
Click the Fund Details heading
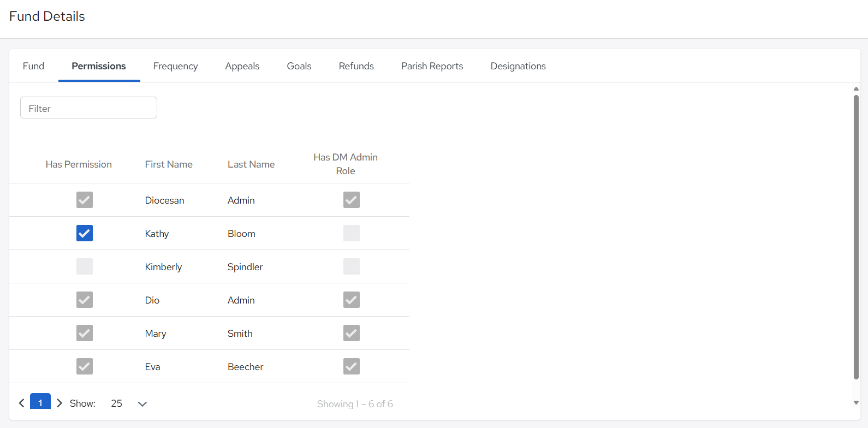point(47,16)
